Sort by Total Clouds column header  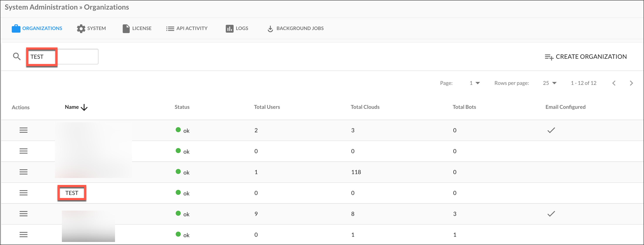[x=365, y=107]
